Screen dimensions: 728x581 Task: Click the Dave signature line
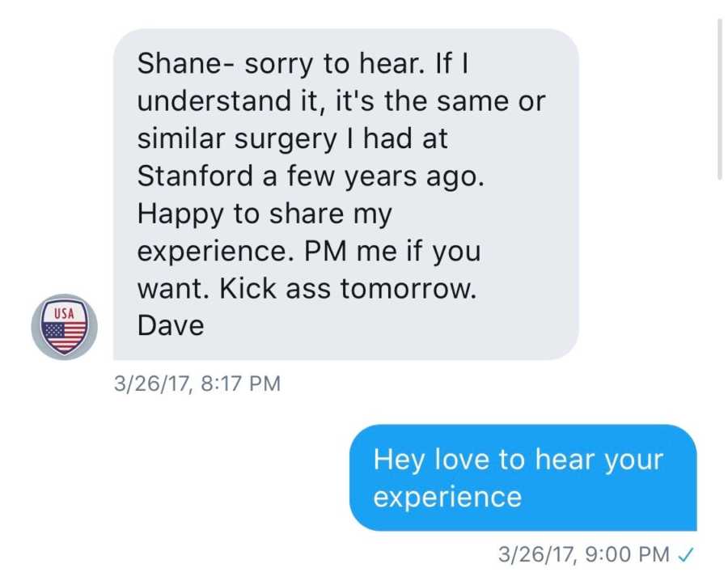pos(171,325)
